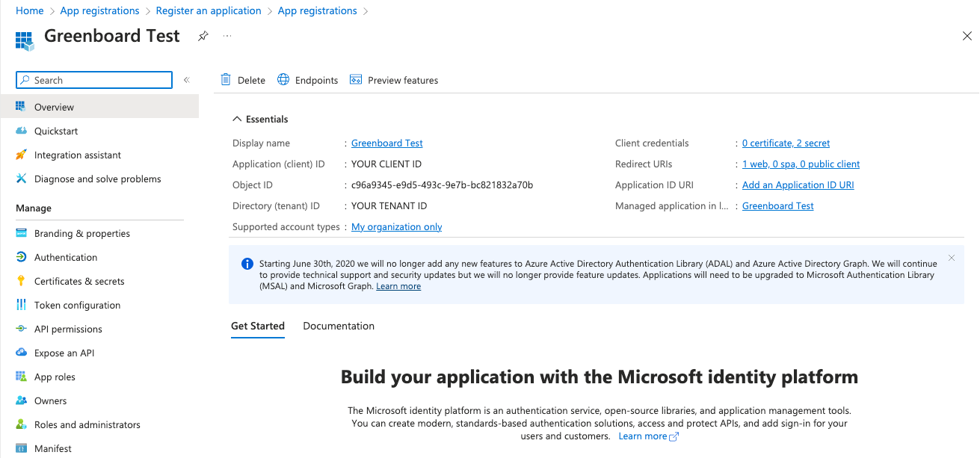Screen dimensions: 980x458
Task: Dismiss the ADAL deprecation notice
Action: point(951,258)
